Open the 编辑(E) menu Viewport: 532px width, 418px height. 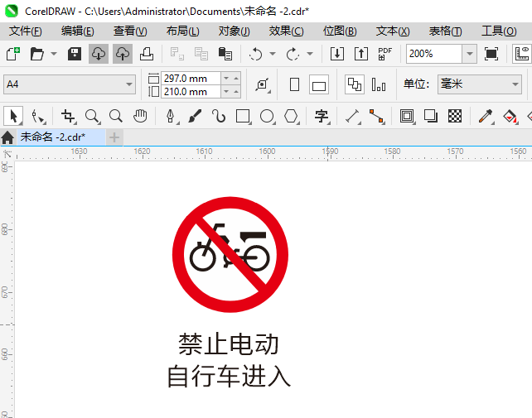coord(77,31)
